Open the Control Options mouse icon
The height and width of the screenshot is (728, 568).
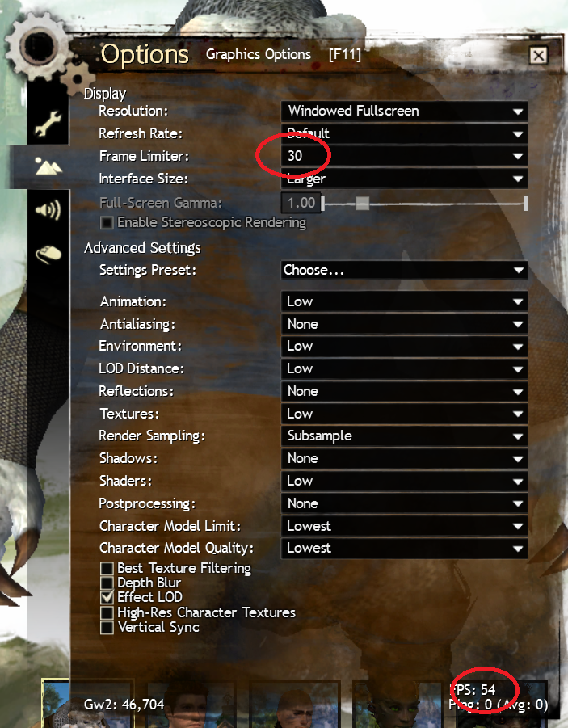[48, 254]
